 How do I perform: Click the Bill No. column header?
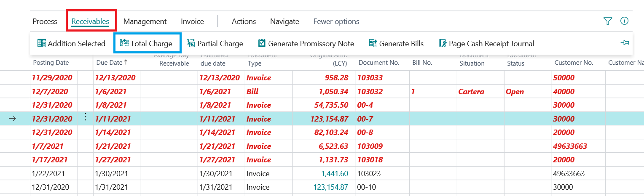pos(422,63)
